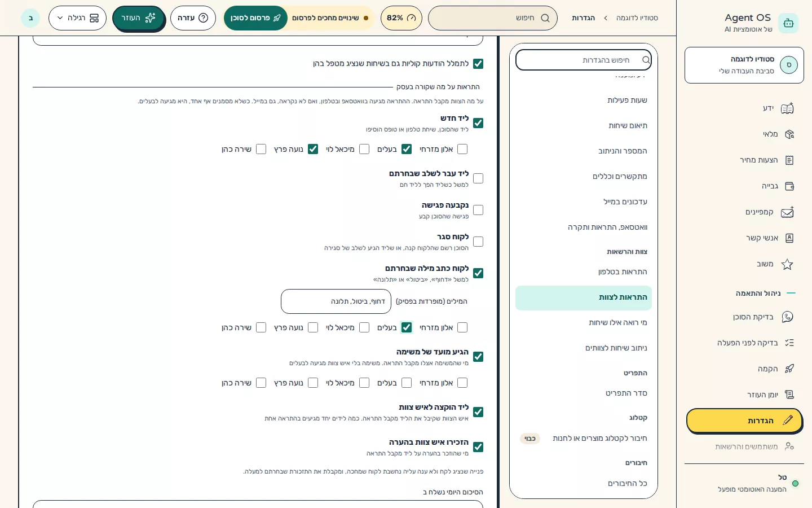
Task: Open חיבור לקטלוג מוצרים או לחנות
Action: [x=584, y=439]
